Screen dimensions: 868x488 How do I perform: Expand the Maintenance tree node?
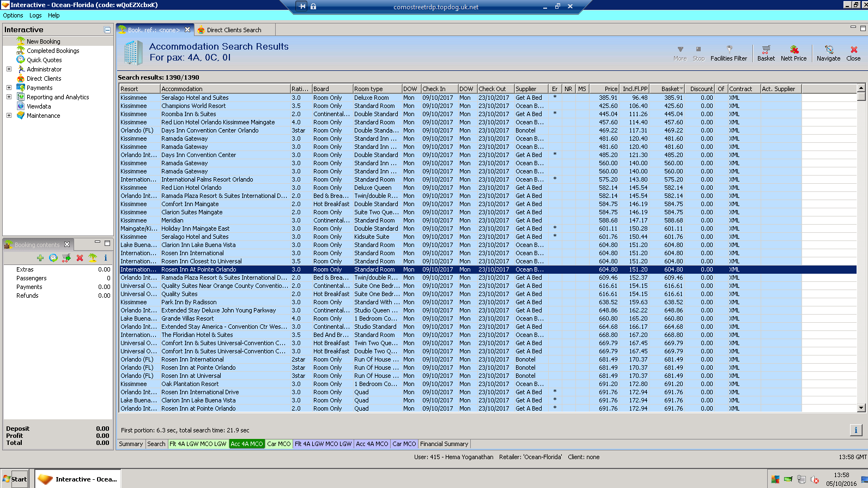pos(9,115)
